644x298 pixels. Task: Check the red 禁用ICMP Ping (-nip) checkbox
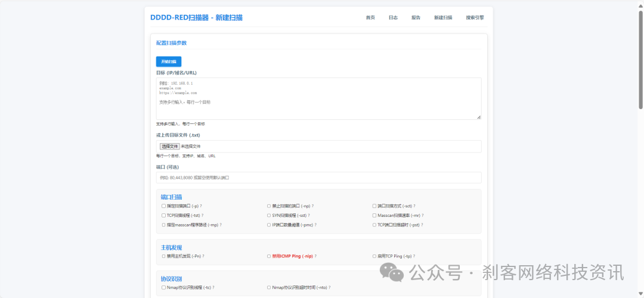point(269,256)
